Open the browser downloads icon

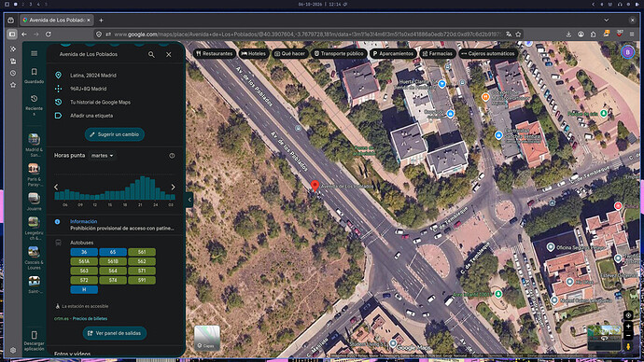568,35
